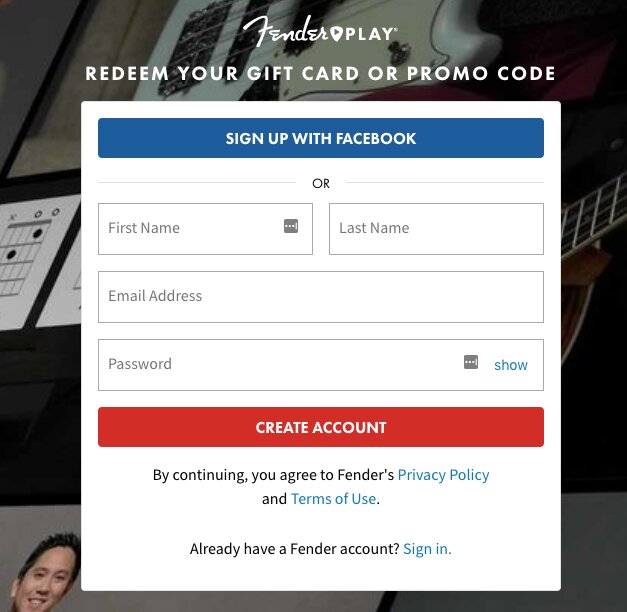The image size is (627, 612).
Task: Open the Privacy Policy link
Action: pos(443,475)
